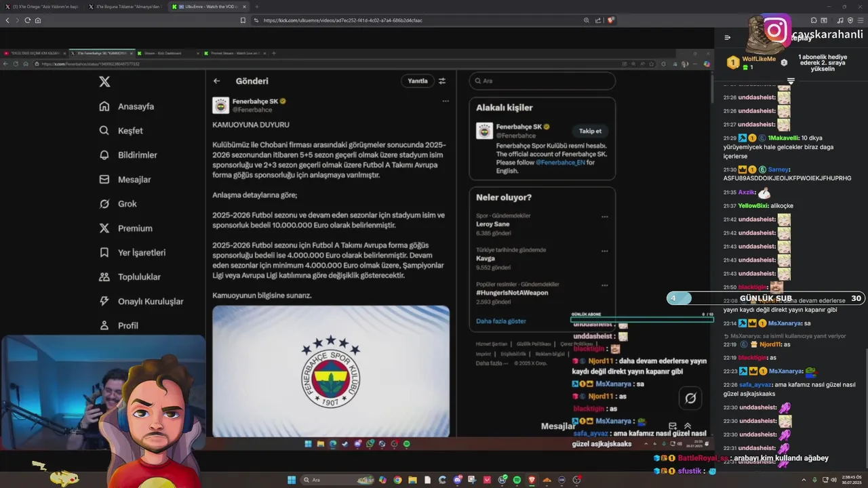Image resolution: width=868 pixels, height=488 pixels.
Task: Expand Daha fazla footer menu
Action: [x=491, y=363]
